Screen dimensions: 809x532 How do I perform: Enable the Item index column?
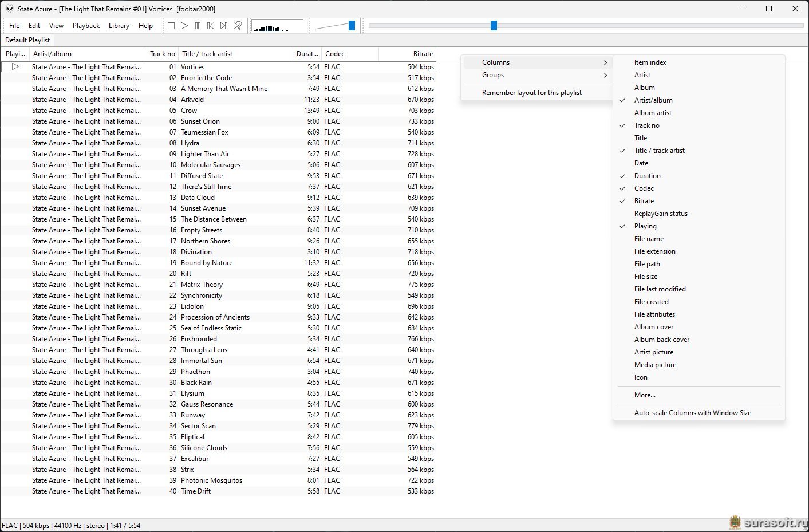[698, 62]
